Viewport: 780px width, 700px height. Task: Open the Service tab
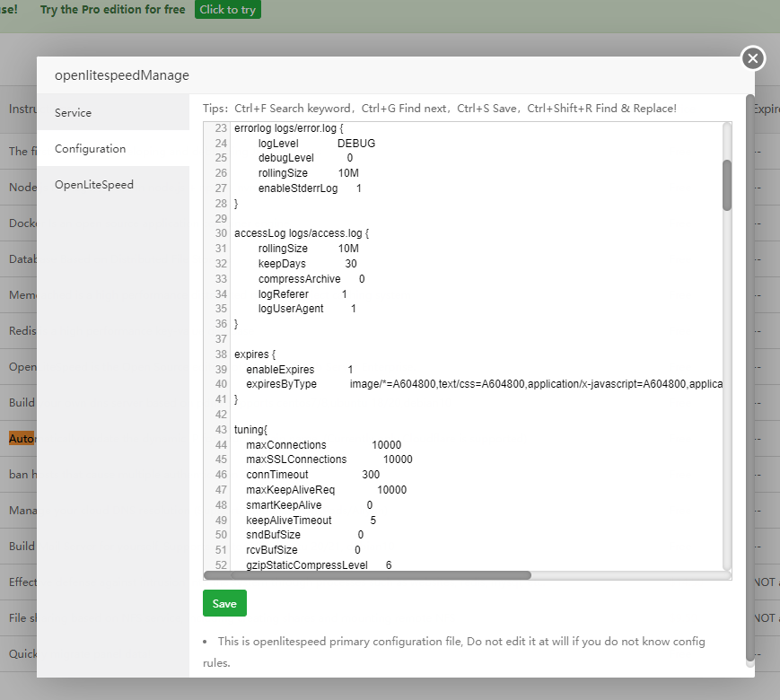(x=113, y=112)
